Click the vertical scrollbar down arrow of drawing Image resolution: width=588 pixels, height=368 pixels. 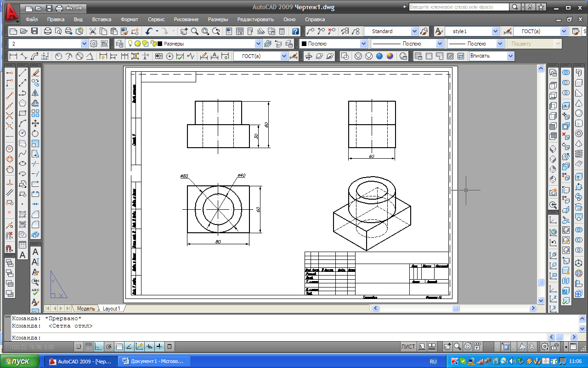point(541,300)
